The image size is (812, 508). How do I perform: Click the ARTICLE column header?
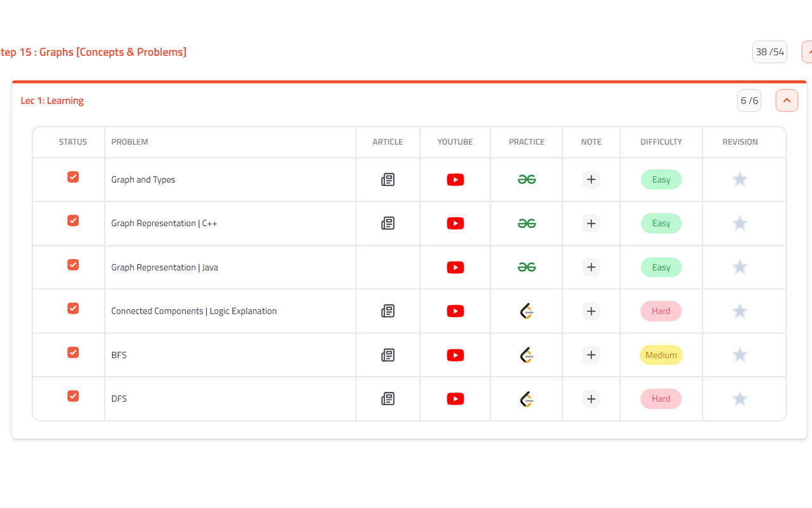pyautogui.click(x=388, y=142)
